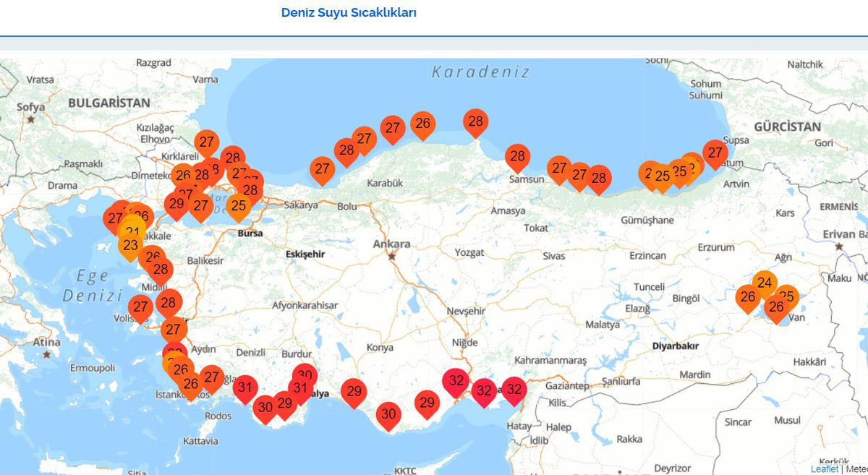Screen dimensions: 868x475
Task: Click the westernmost 32 temperature marker
Action: (456, 381)
